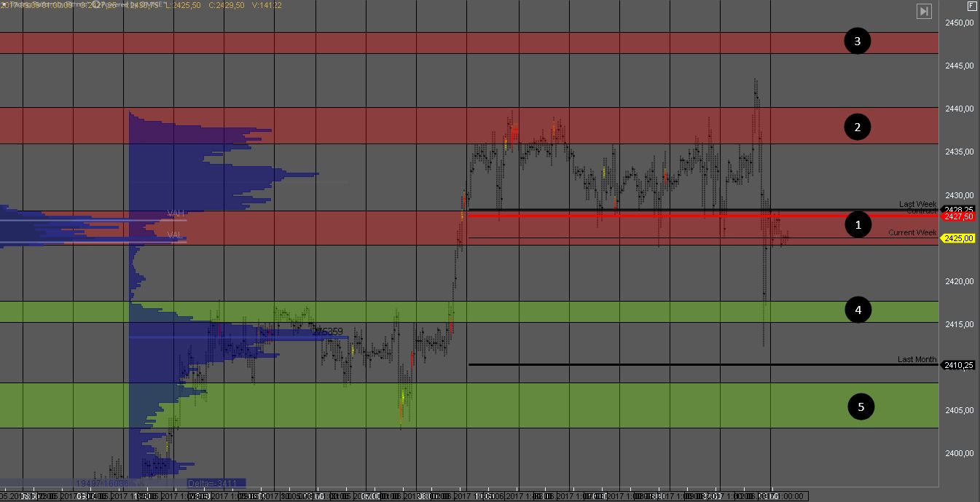
Task: Click the F icon in top-right corner
Action: (x=972, y=5)
